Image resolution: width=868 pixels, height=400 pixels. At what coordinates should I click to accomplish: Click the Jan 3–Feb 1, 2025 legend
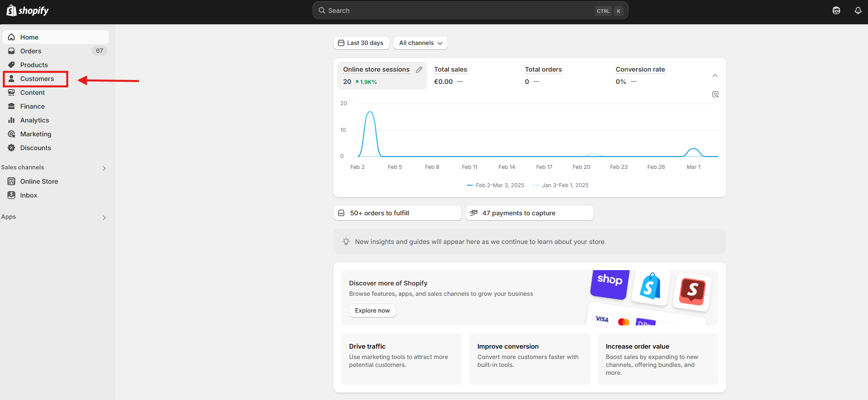(561, 185)
